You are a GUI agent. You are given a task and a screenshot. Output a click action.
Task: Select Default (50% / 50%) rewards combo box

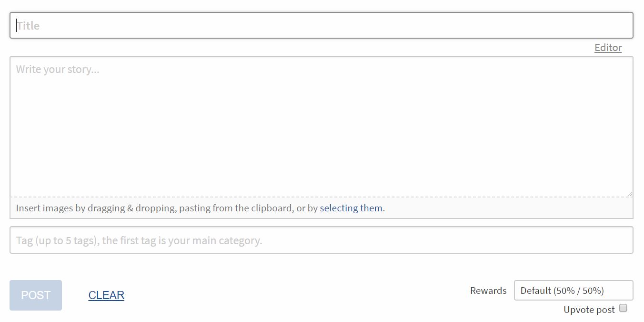tap(574, 291)
